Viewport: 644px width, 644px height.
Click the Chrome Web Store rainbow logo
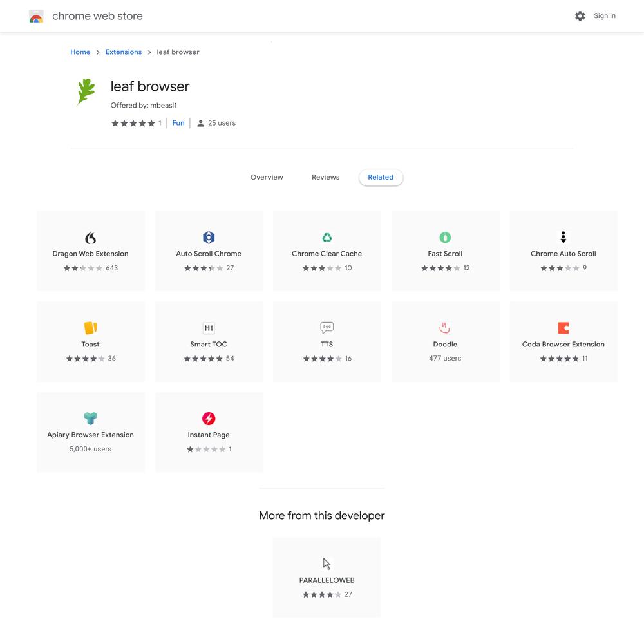36,16
